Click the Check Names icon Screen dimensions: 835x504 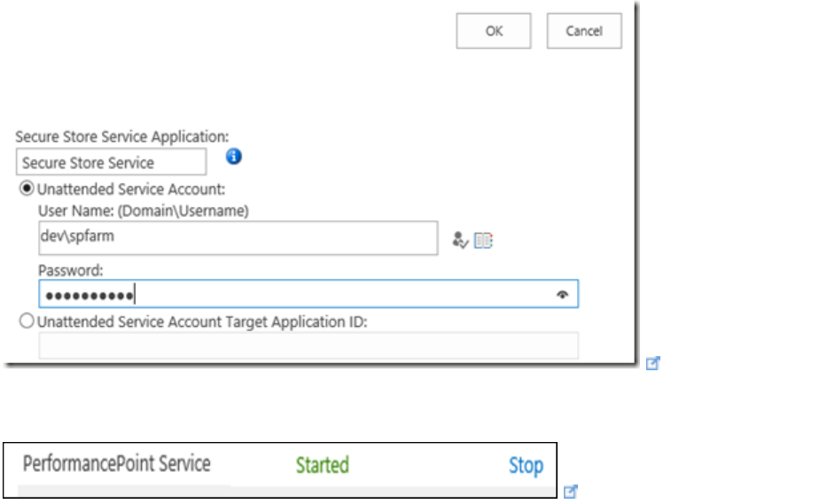(459, 239)
